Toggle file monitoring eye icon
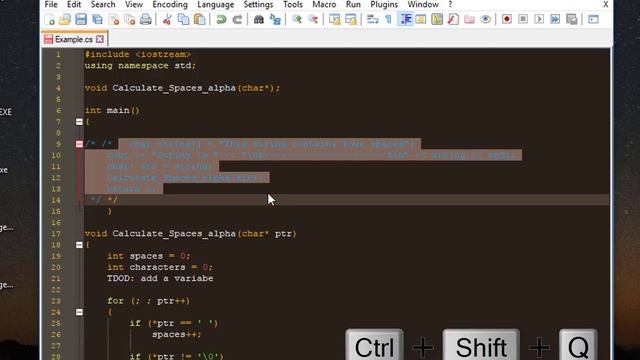This screenshot has width=640, height=360. tap(485, 19)
